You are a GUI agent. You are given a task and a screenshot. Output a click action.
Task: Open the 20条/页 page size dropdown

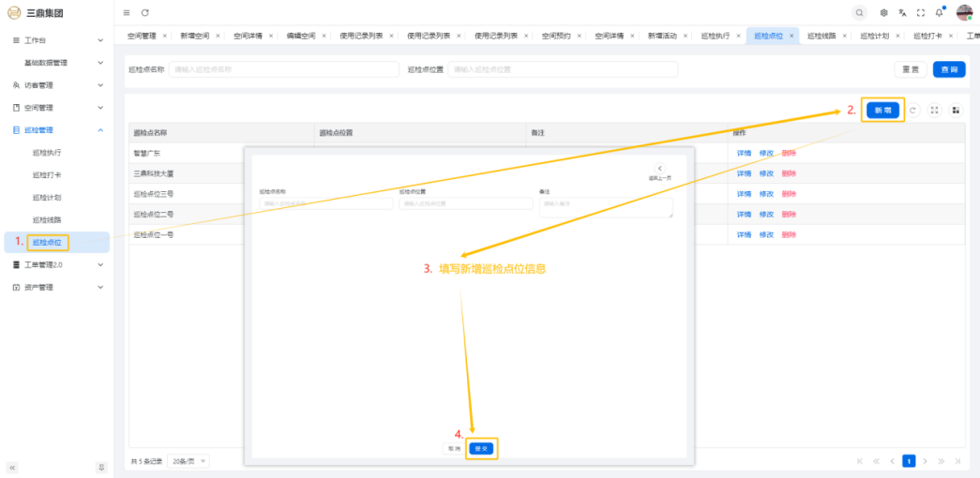[189, 461]
